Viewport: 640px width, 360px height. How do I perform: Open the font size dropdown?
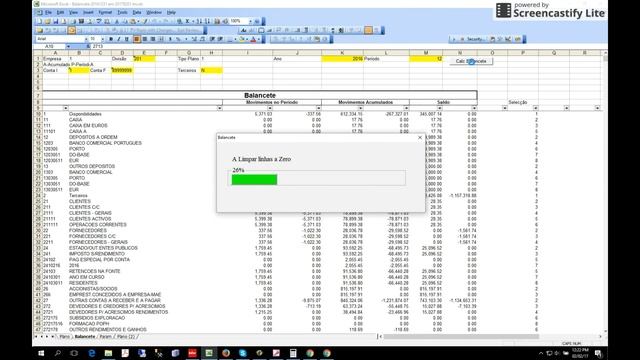coord(102,39)
